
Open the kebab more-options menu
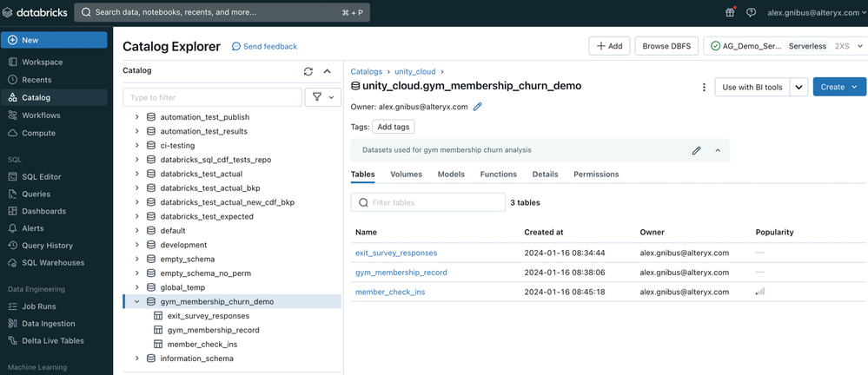point(704,87)
